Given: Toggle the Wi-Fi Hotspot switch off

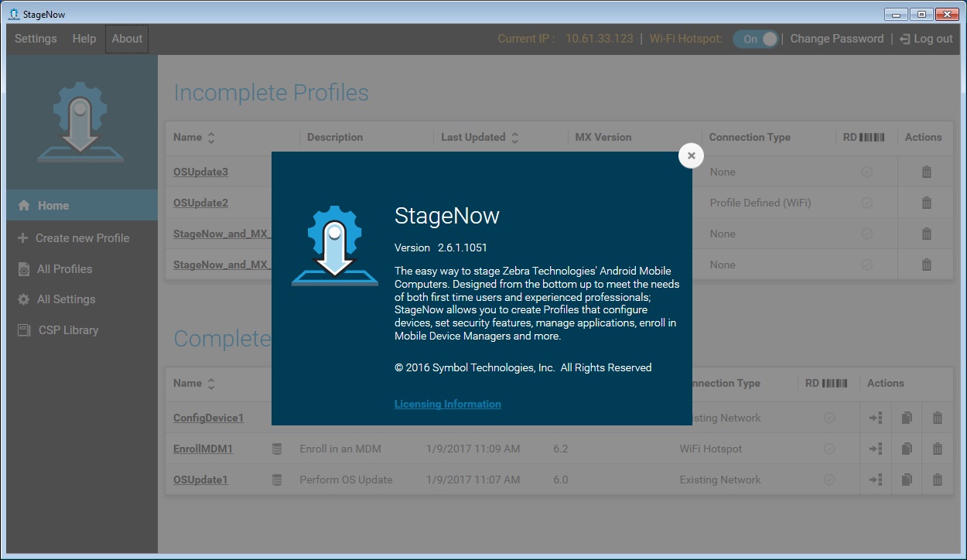Looking at the screenshot, I should pos(756,39).
